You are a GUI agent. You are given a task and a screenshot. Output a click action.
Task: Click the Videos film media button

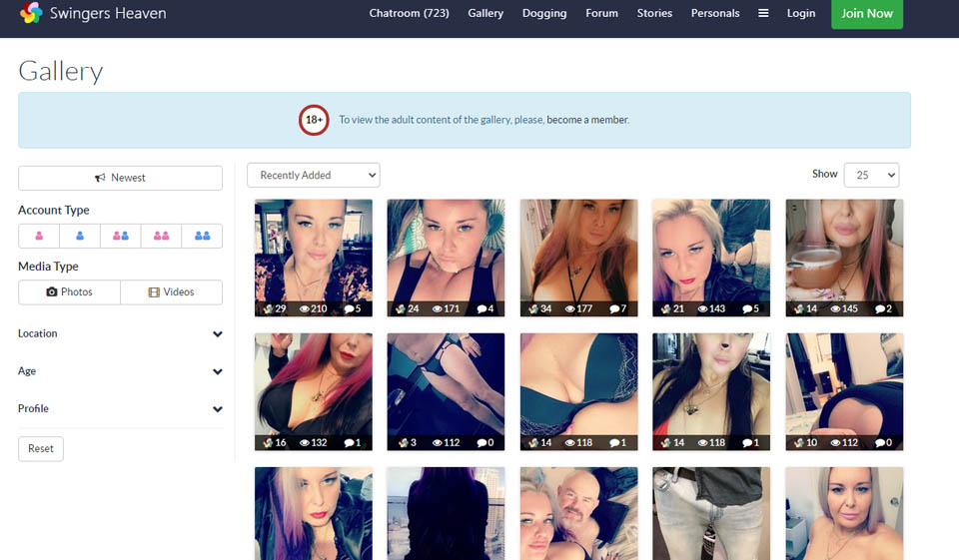click(x=171, y=292)
